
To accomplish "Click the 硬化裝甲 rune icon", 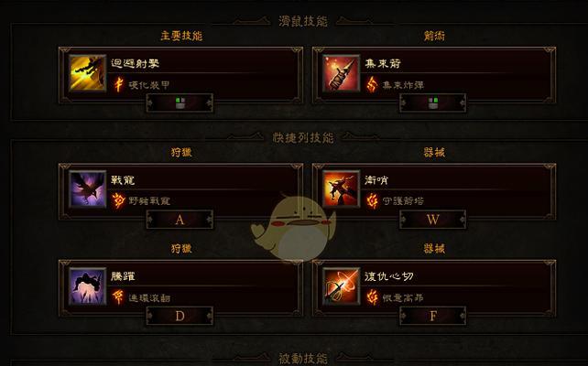I will 118,85.
